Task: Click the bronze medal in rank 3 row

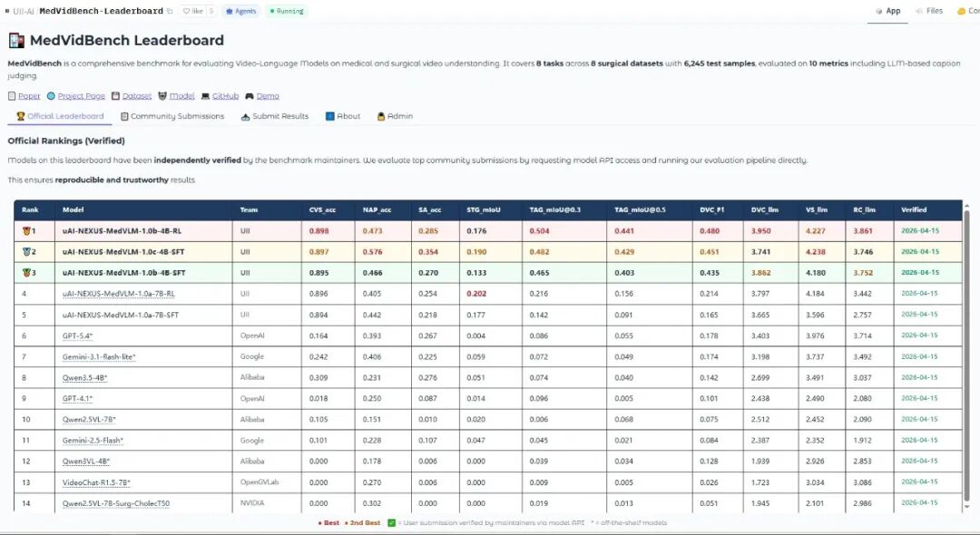Action: coord(26,273)
